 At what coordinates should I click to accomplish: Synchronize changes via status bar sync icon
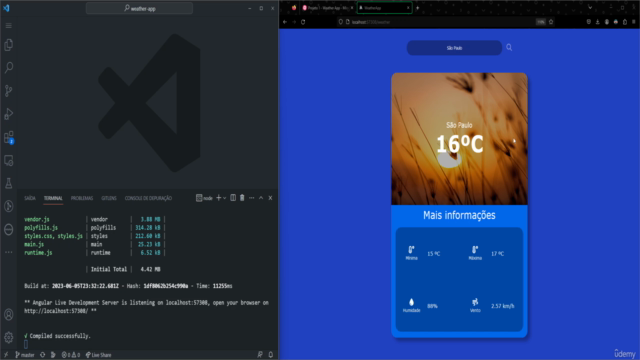[42, 355]
